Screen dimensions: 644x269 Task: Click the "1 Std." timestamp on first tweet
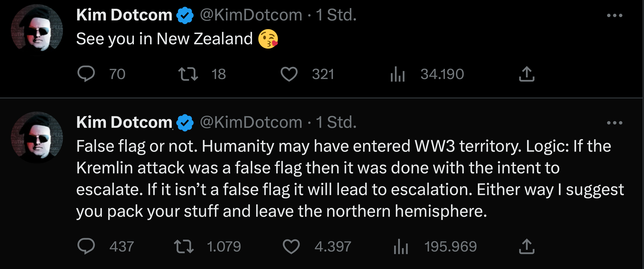336,15
